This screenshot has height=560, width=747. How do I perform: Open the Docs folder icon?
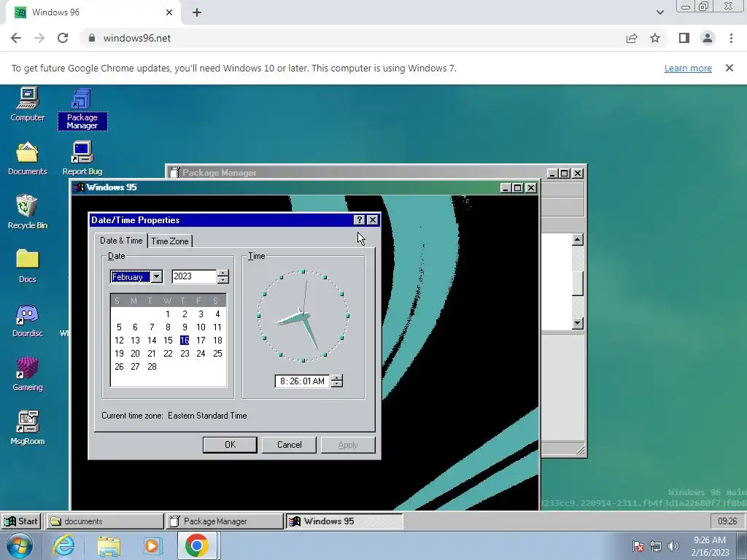tap(27, 266)
